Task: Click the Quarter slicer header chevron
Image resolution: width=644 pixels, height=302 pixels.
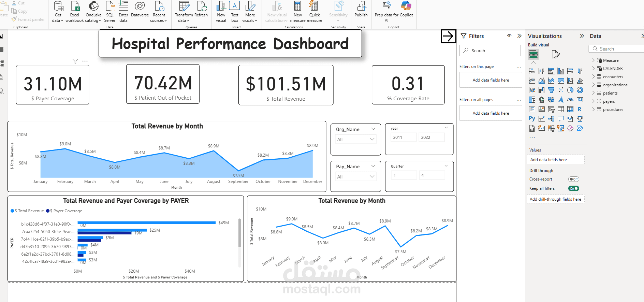Action: pos(446,166)
